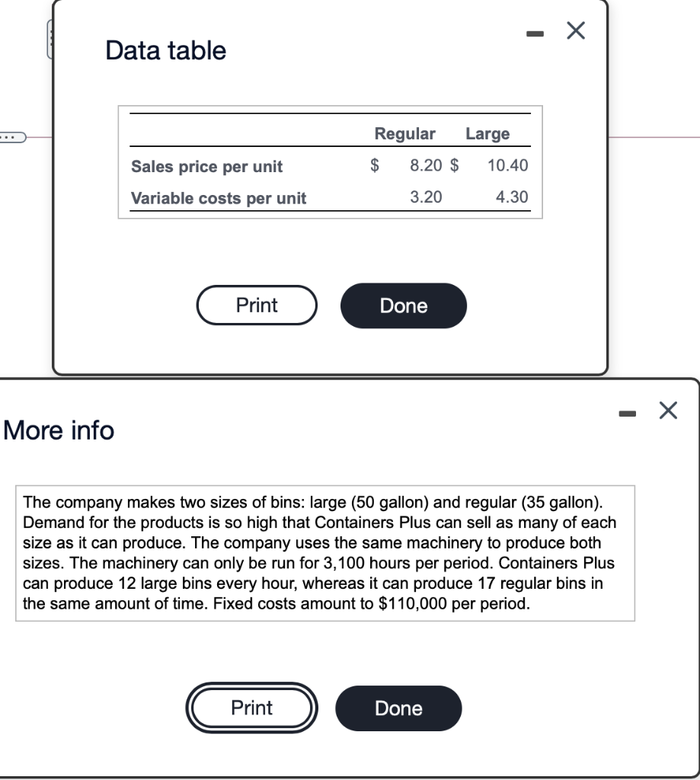Click the Regular column header
The image size is (700, 780).
pyautogui.click(x=404, y=133)
